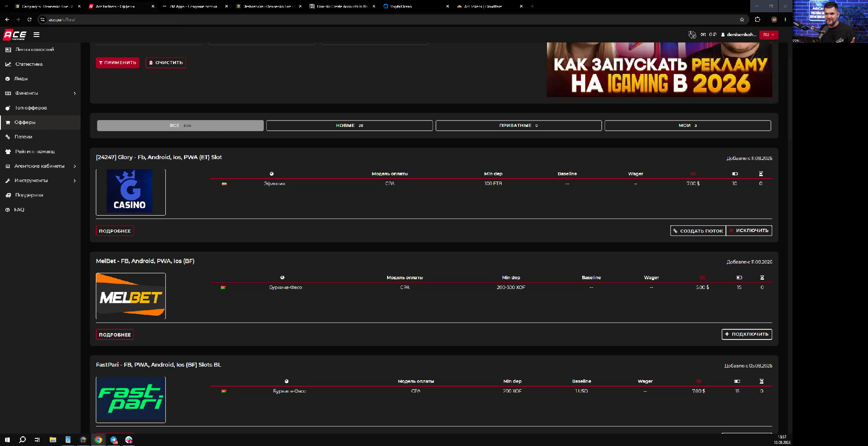Click the Glory offer title text

(159, 157)
